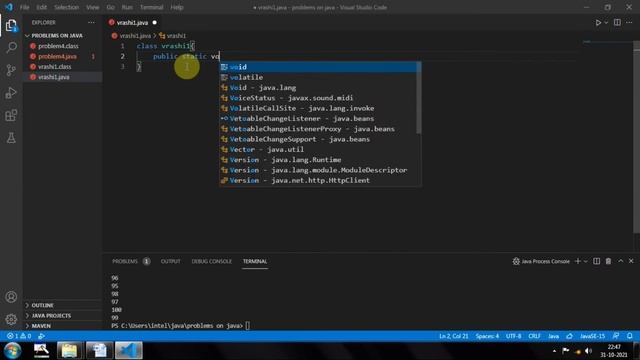Screen dimensions: 640x360
Task: Open the Selection menu
Action: pyautogui.click(x=66, y=7)
